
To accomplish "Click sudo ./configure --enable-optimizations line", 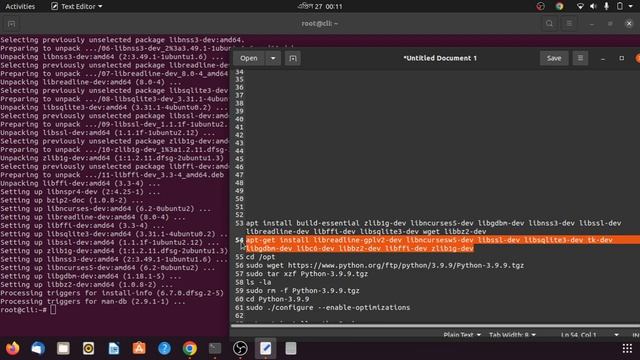I will [x=328, y=307].
